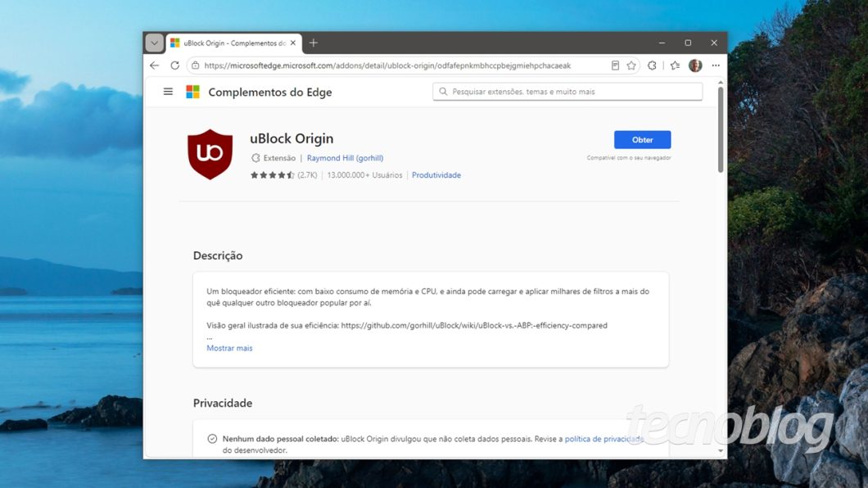Click the Extensão label icon

coord(255,158)
